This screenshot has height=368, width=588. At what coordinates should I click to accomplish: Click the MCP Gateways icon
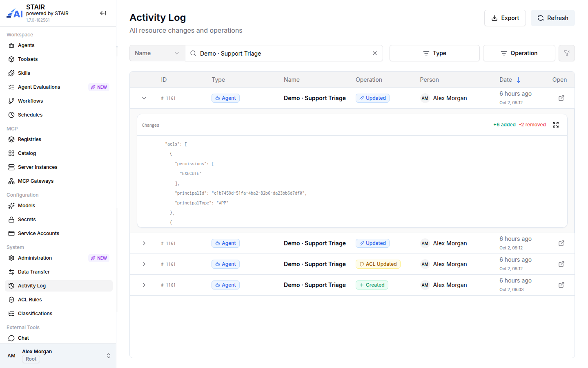11,181
